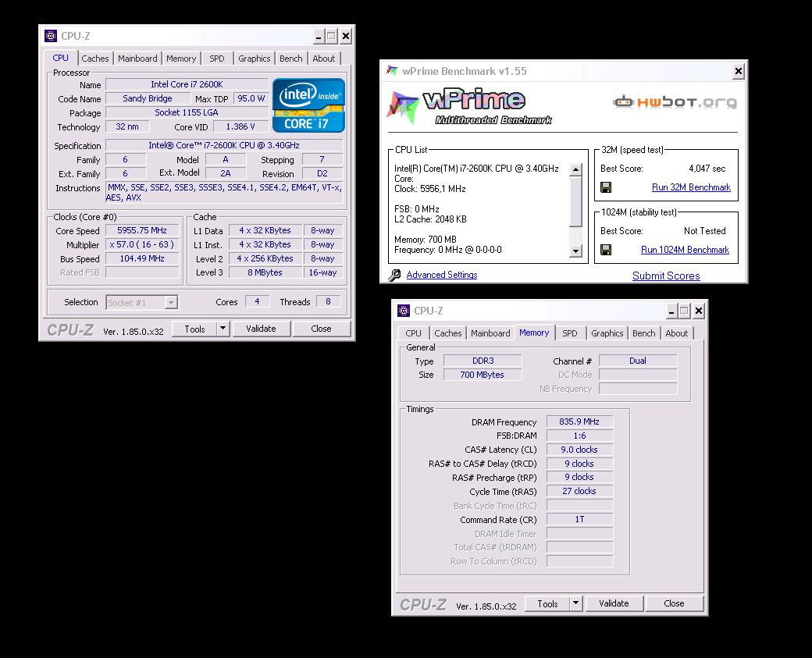Open Graphics tab in the Memory CPU-Z window
The image size is (812, 658).
(607, 333)
